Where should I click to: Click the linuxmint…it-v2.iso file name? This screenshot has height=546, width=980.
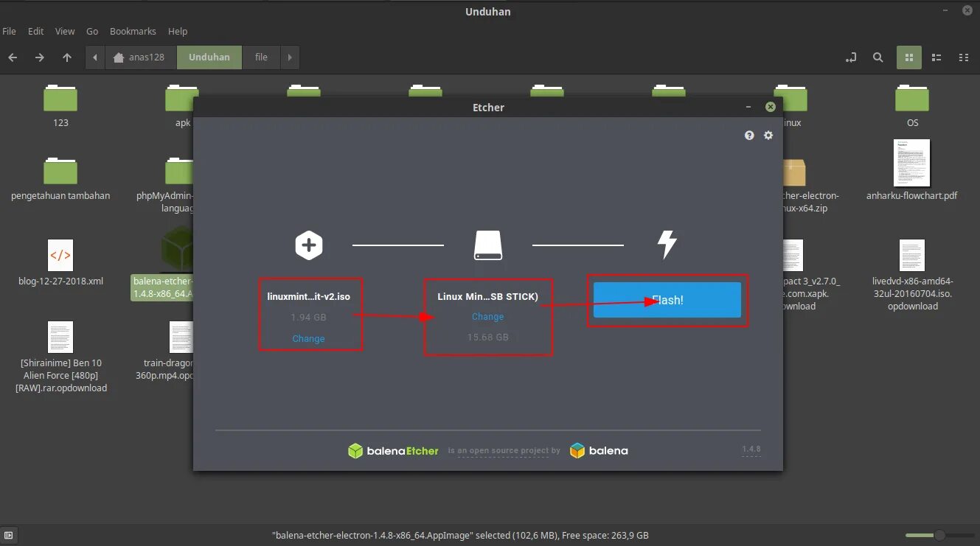(x=308, y=296)
